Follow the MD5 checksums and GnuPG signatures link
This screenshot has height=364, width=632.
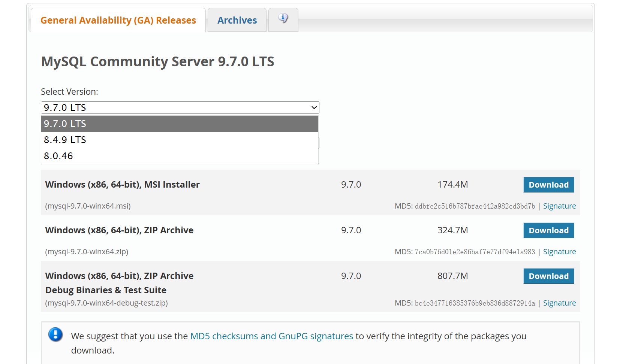tap(272, 336)
